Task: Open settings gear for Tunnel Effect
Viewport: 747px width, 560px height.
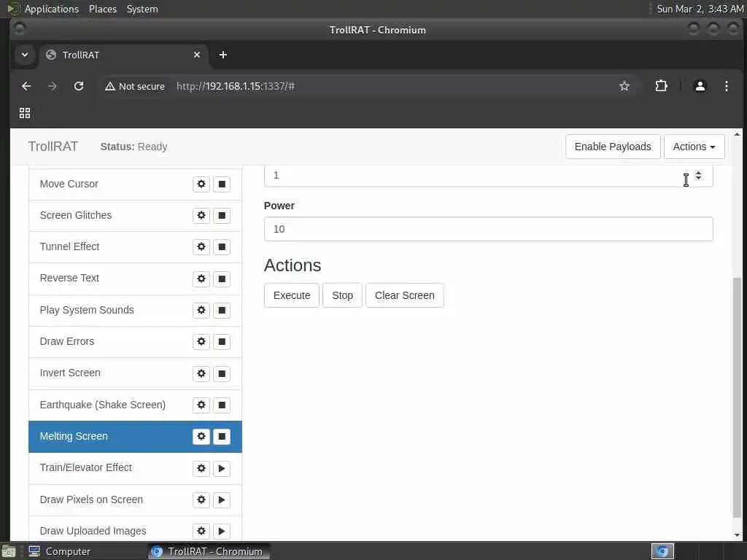Action: click(x=201, y=246)
